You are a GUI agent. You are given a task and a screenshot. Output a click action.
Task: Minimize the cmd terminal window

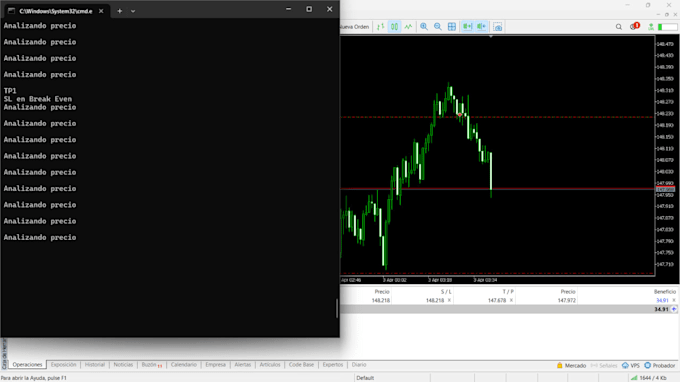click(288, 9)
